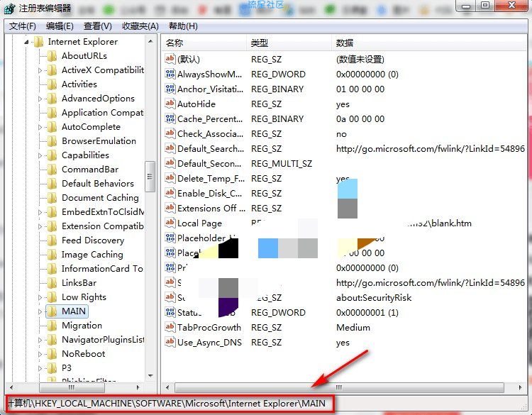532x415 pixels.
Task: Click the status bar registry path
Action: tap(166, 404)
